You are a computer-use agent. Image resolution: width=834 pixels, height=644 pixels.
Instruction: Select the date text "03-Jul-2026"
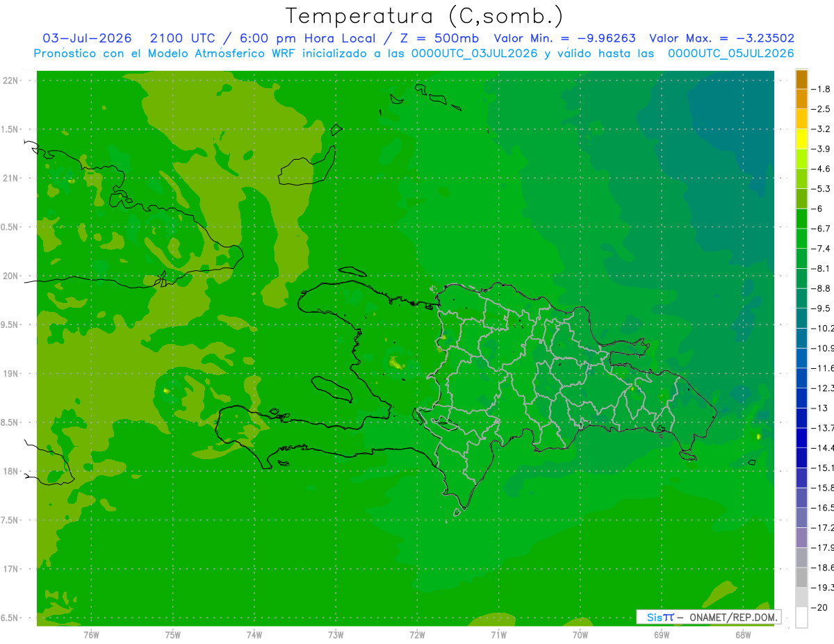pyautogui.click(x=88, y=38)
